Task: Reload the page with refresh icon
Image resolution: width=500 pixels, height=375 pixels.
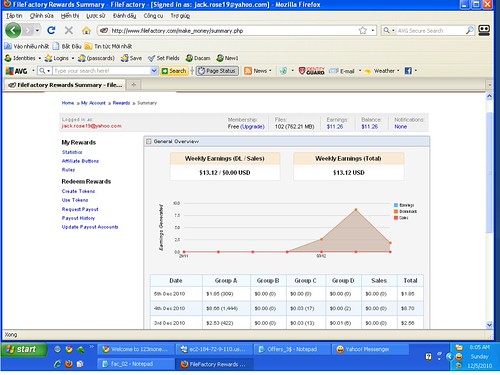Action: (51, 31)
